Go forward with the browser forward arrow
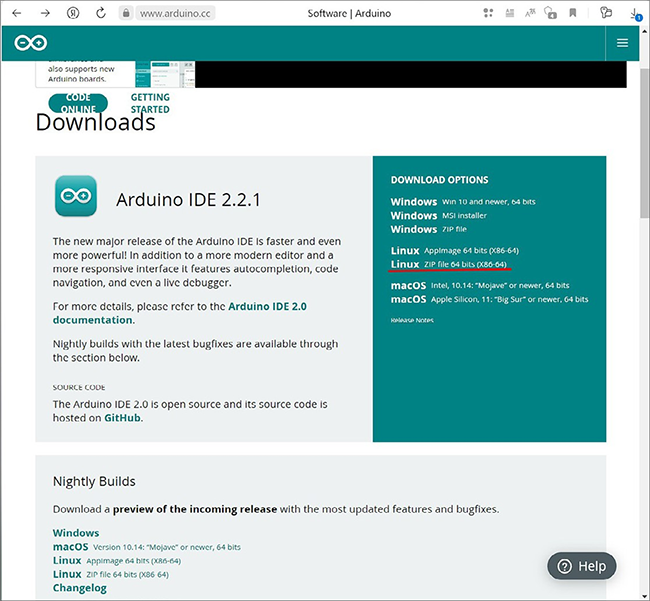 [x=45, y=13]
